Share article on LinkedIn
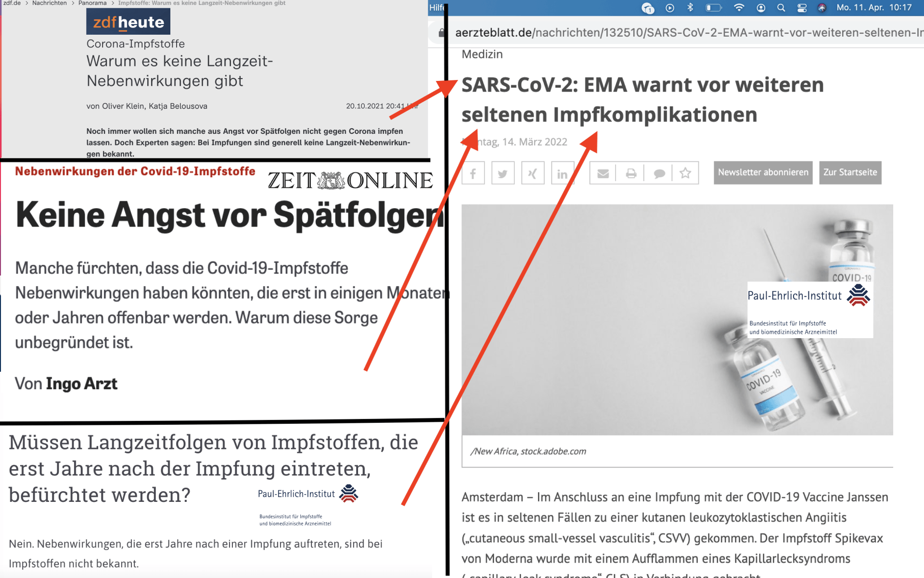The width and height of the screenshot is (924, 578). (563, 173)
